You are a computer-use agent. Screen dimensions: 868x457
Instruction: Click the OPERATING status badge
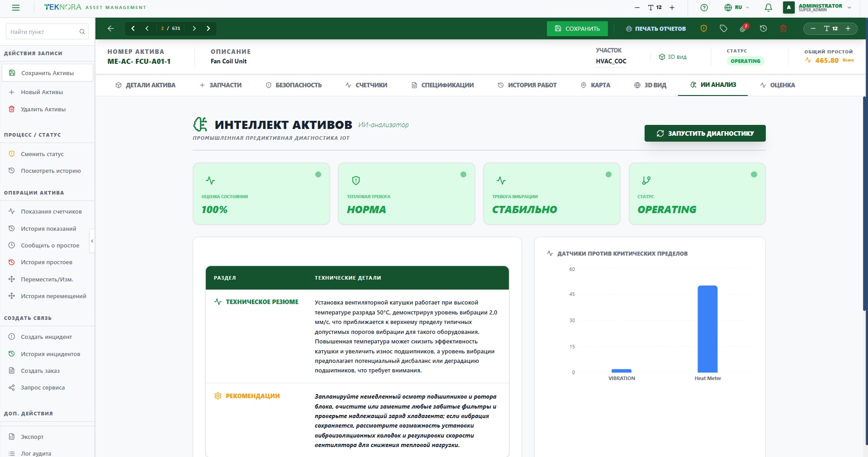(745, 61)
